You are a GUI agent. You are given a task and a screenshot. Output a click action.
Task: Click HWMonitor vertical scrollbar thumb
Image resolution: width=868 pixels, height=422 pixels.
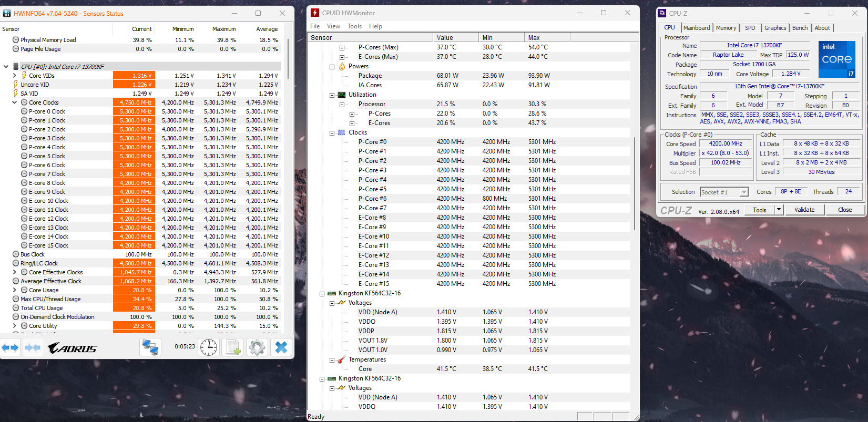(x=635, y=183)
